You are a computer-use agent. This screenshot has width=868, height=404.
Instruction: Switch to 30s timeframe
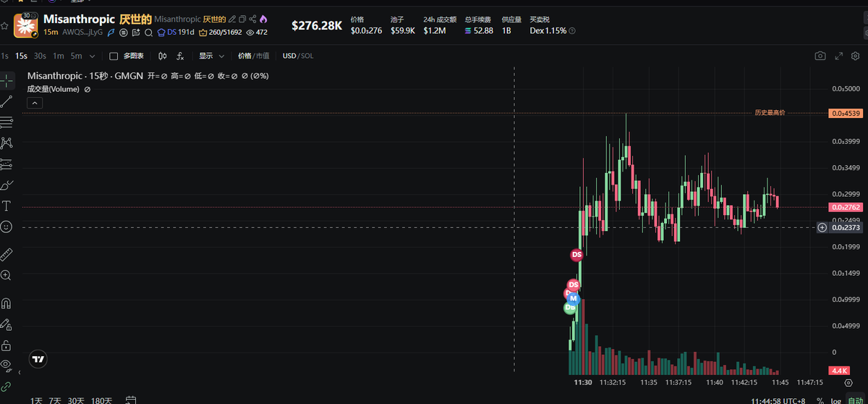(40, 56)
